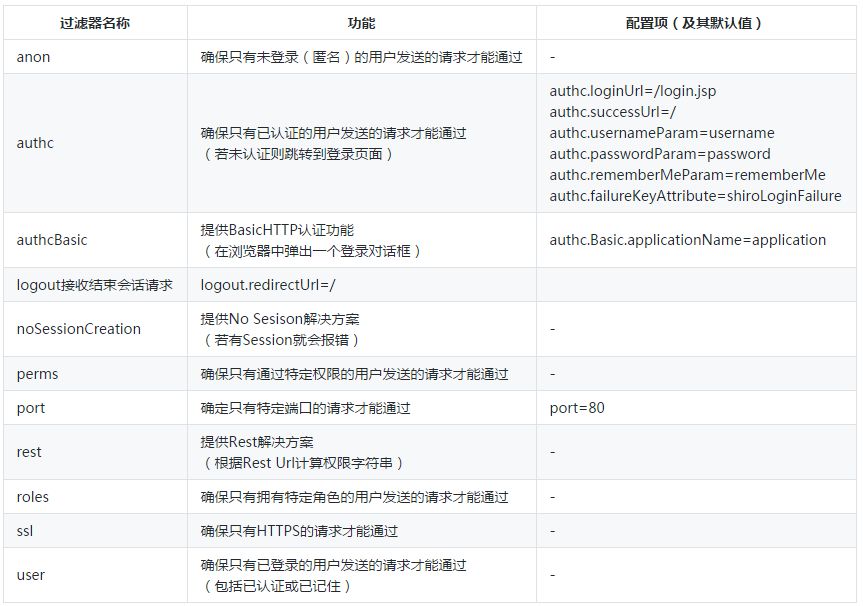This screenshot has width=863, height=606.
Task: Click text authc.usernameParam=username
Action: [x=662, y=133]
